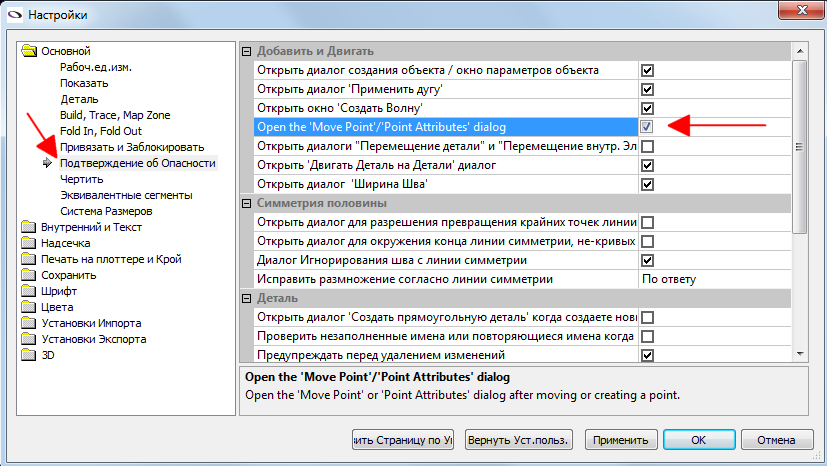Image resolution: width=827 pixels, height=466 pixels.
Task: Click the Установки Экспорта folder icon
Action: click(30, 339)
